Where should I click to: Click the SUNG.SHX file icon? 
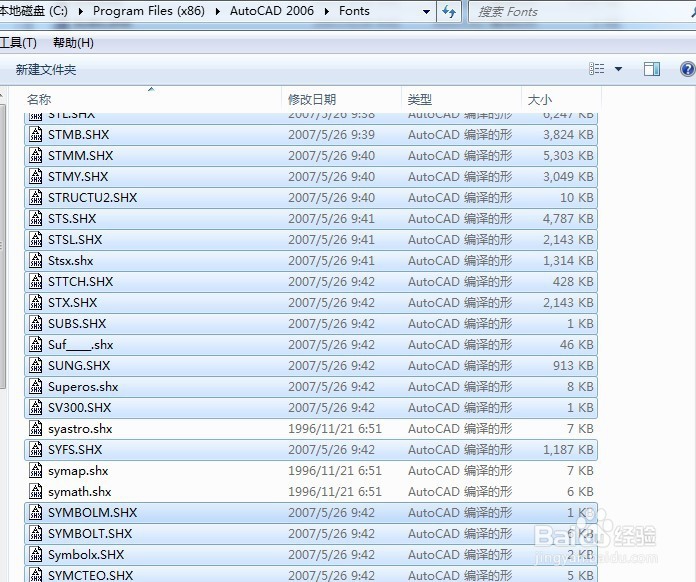click(36, 365)
